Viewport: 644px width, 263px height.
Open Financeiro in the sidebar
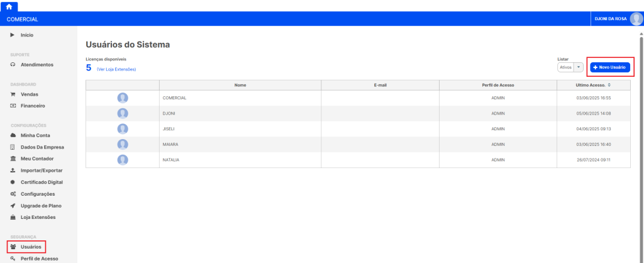[33, 106]
